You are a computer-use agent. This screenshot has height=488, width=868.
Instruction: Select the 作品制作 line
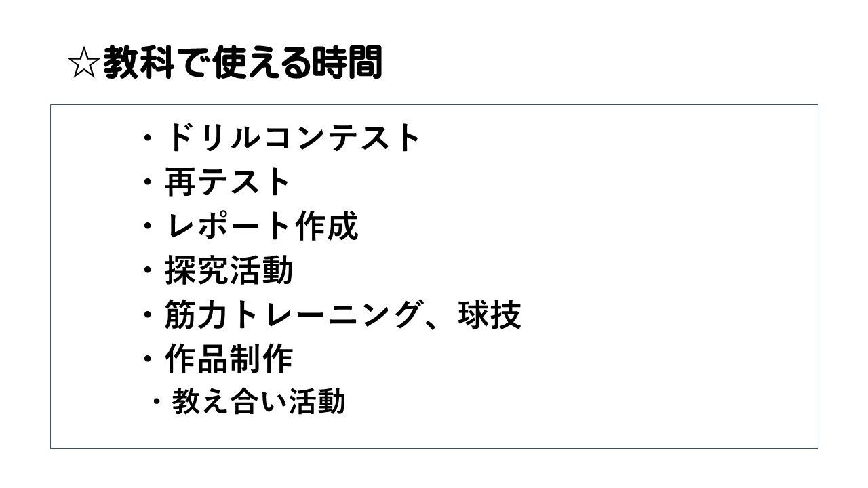[229, 359]
